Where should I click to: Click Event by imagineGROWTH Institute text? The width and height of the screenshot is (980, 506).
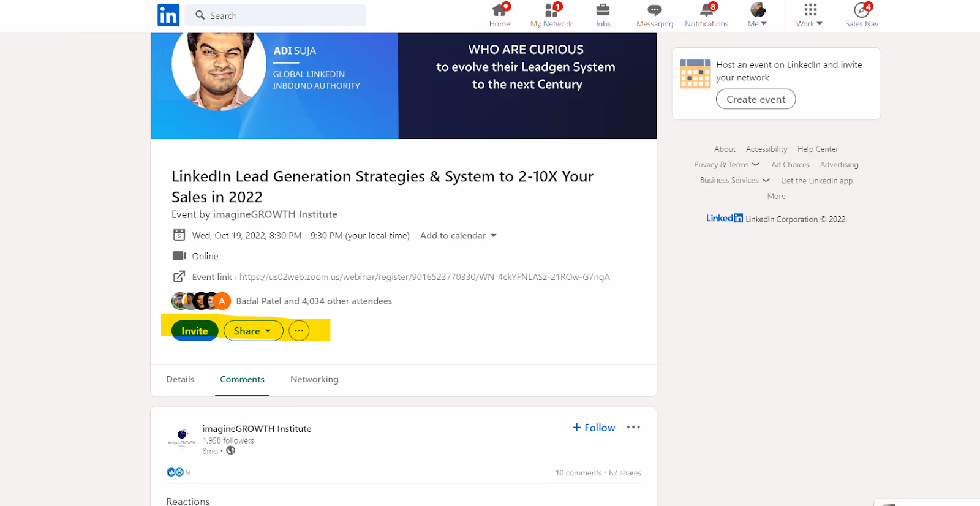pyautogui.click(x=254, y=214)
